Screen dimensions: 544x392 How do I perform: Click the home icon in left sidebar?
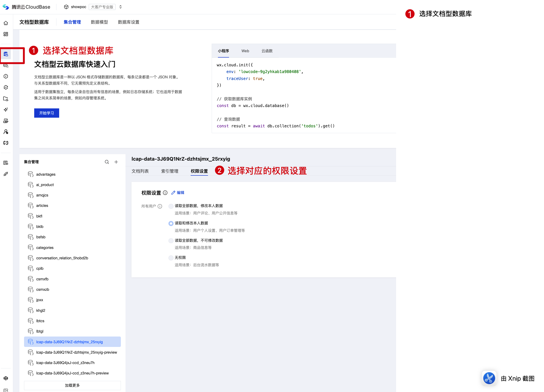[6, 23]
